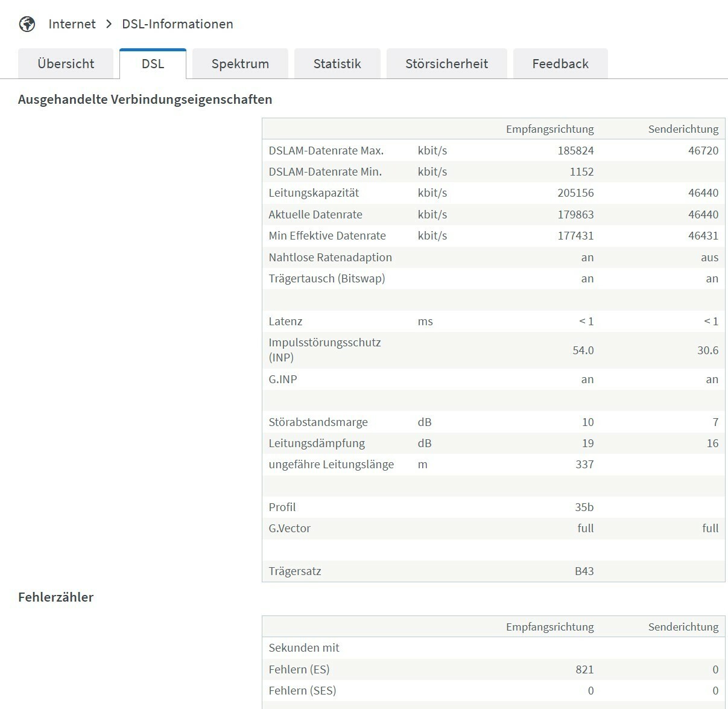Click the DSL-Informationen breadcrumb
This screenshot has width=728, height=709.
pyautogui.click(x=177, y=24)
